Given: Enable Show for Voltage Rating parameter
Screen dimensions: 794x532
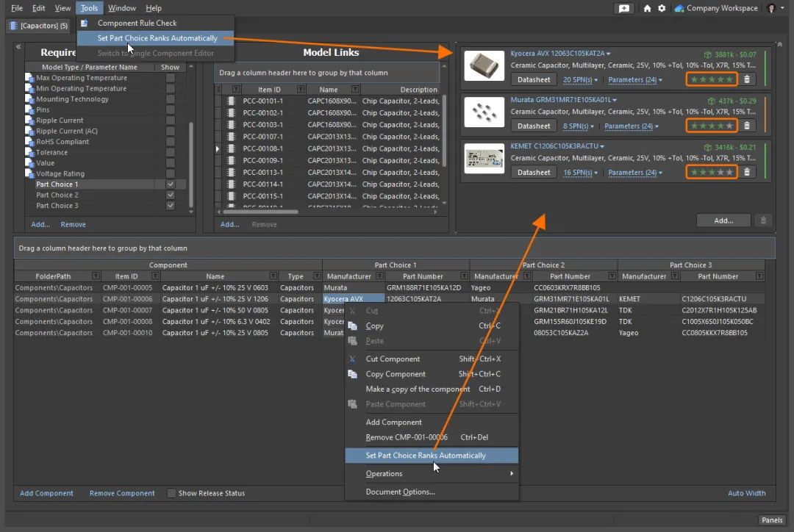Looking at the screenshot, I should point(171,174).
